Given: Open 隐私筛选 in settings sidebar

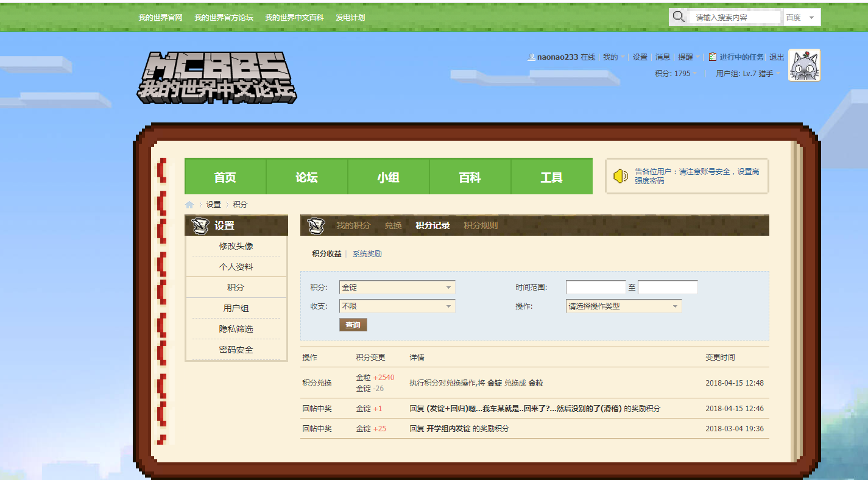Looking at the screenshot, I should (236, 329).
